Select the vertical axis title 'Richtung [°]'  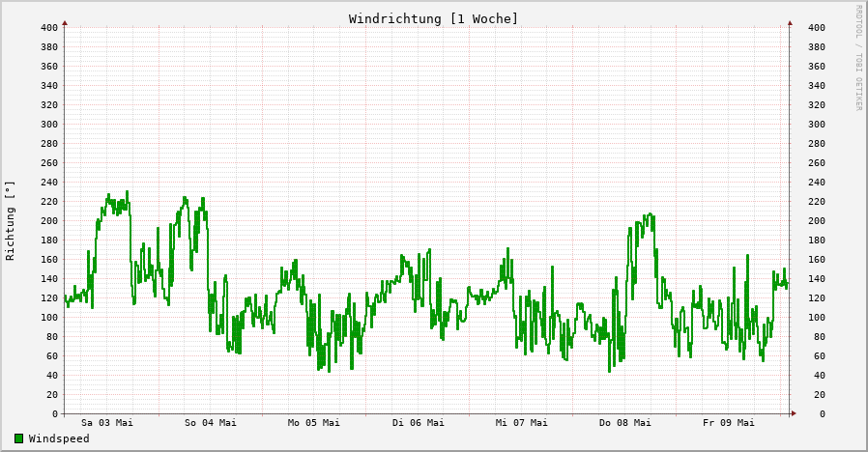[x=10, y=221]
